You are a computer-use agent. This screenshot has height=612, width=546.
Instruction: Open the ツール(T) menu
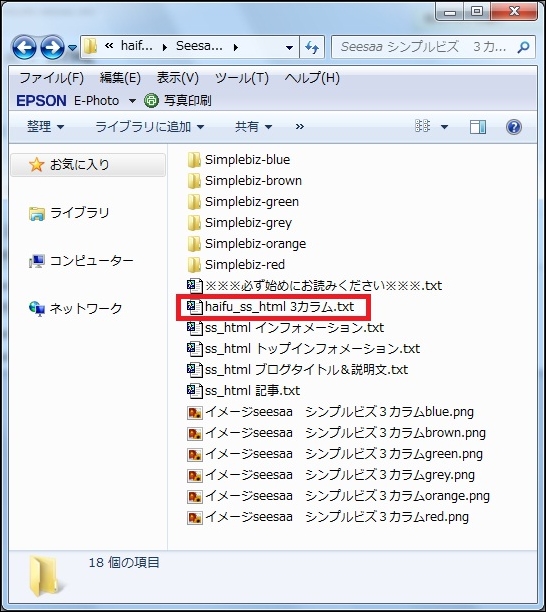click(x=242, y=78)
